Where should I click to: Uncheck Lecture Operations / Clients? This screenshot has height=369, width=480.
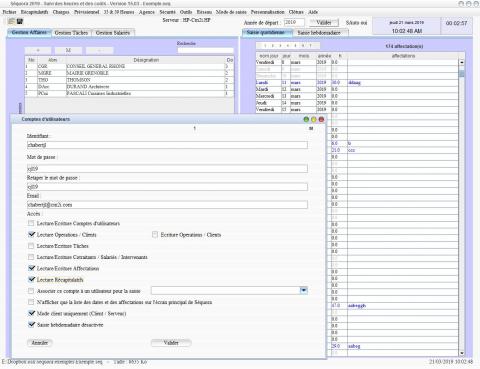click(31, 235)
